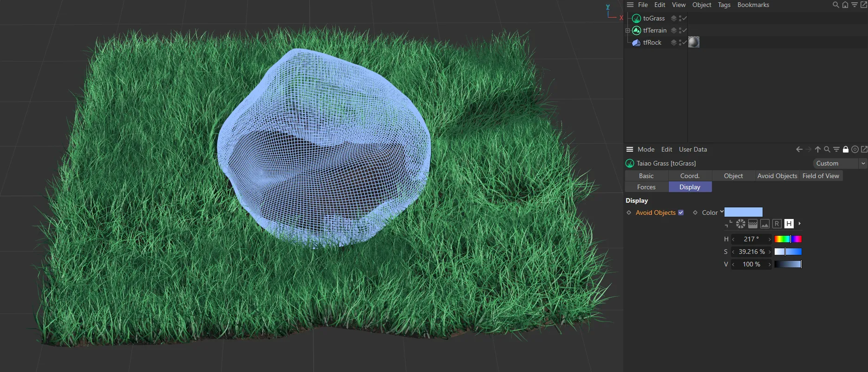Click the Avoid Objects keyframe diamond
The height and width of the screenshot is (372, 868).
pyautogui.click(x=629, y=213)
